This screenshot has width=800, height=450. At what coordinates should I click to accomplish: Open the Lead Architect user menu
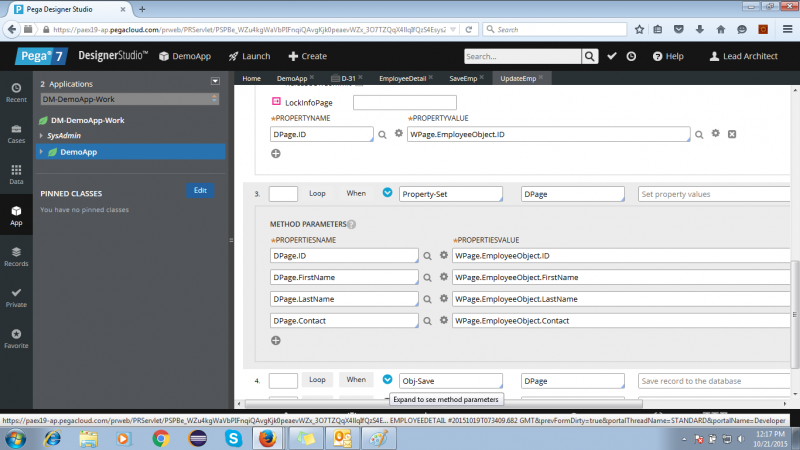(744, 56)
